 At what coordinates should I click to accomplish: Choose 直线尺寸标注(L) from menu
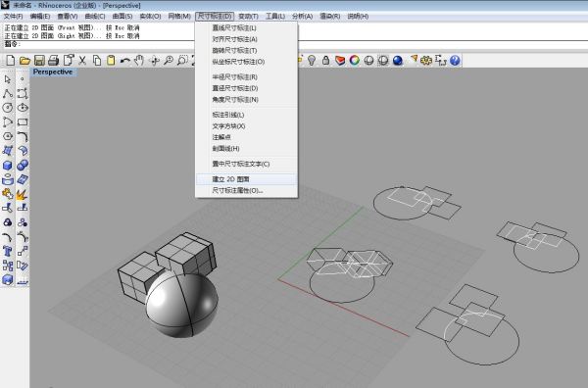[x=246, y=28]
